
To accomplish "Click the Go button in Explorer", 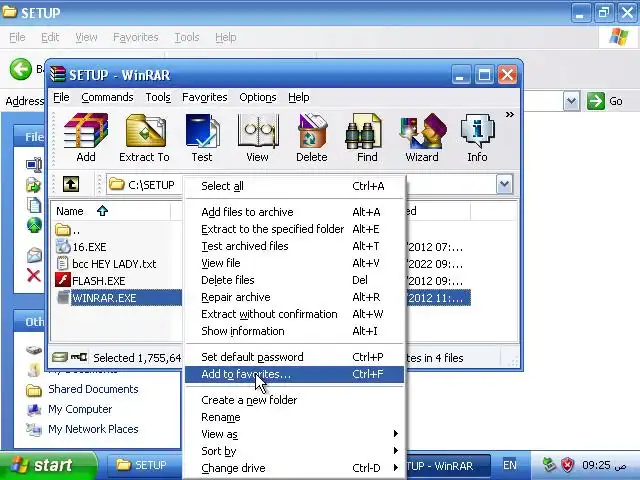I will coord(605,101).
